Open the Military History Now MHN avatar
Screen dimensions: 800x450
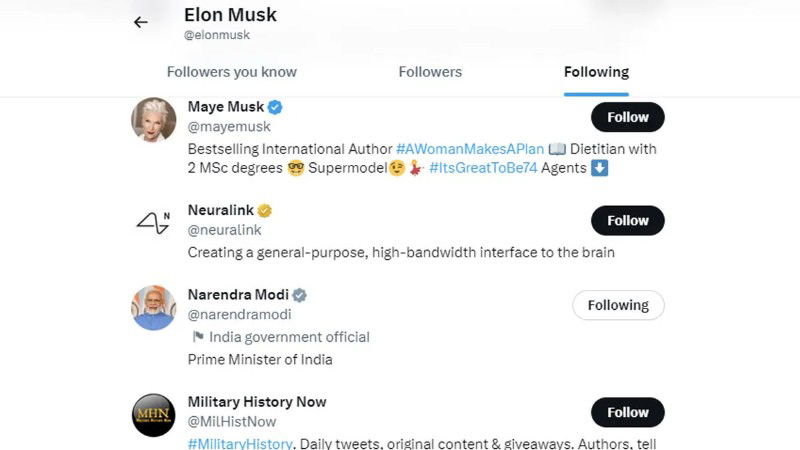pos(154,415)
